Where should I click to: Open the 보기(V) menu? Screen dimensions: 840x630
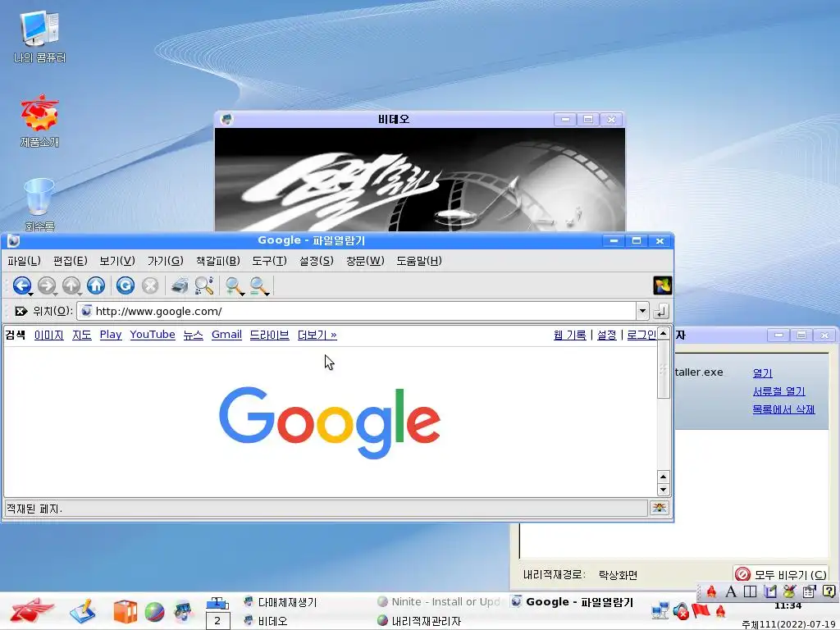pos(117,261)
